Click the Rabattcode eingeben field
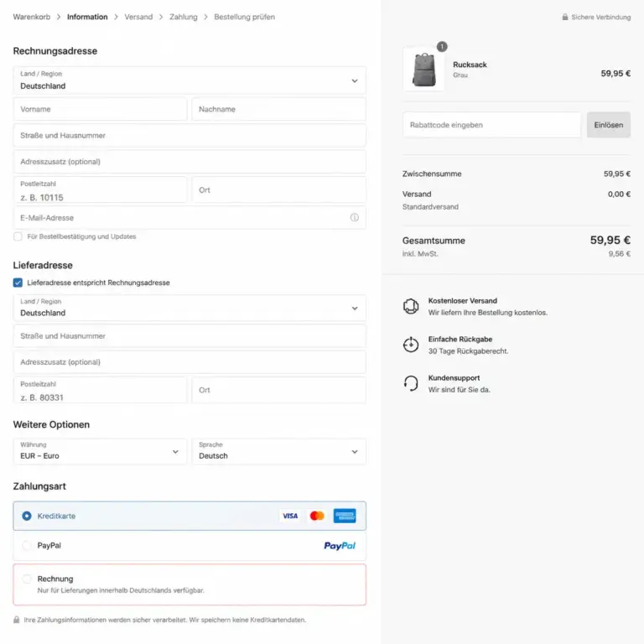 [x=491, y=125]
